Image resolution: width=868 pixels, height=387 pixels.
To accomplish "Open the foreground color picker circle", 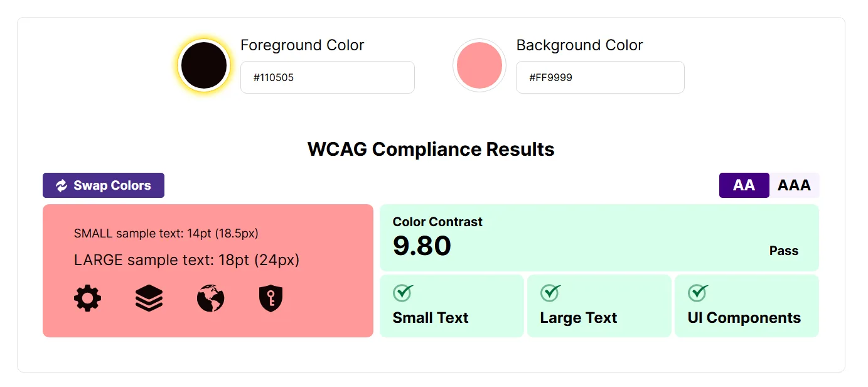I will coord(203,65).
